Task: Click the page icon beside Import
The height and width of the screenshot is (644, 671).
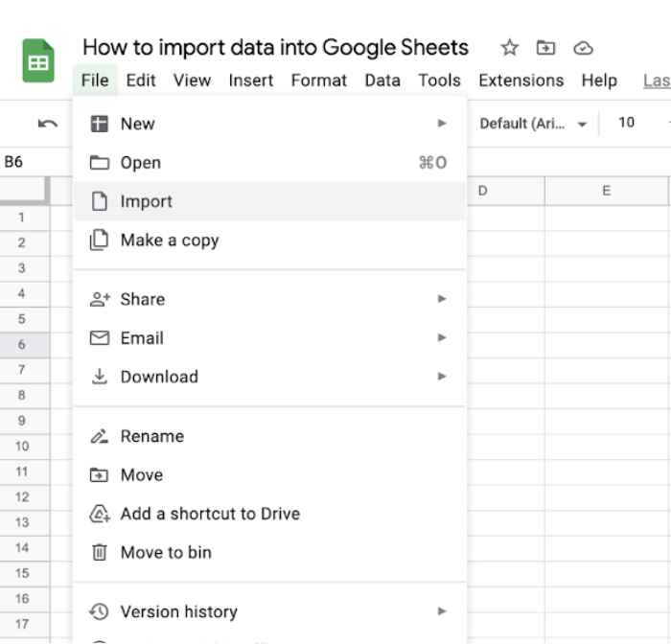Action: click(100, 201)
